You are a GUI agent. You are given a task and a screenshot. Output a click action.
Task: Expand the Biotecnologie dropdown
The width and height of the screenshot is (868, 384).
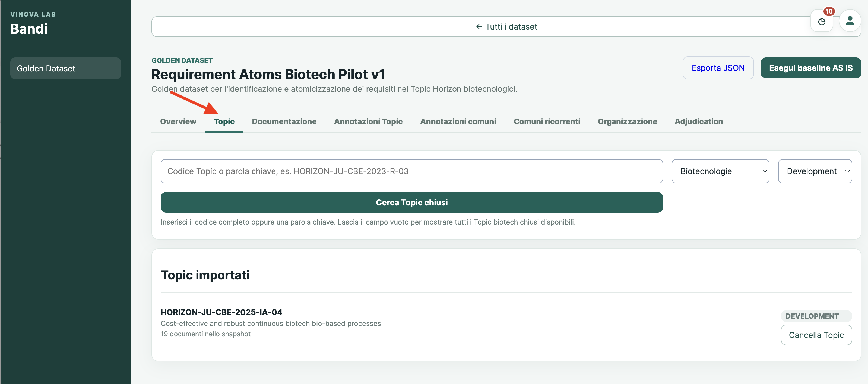720,171
